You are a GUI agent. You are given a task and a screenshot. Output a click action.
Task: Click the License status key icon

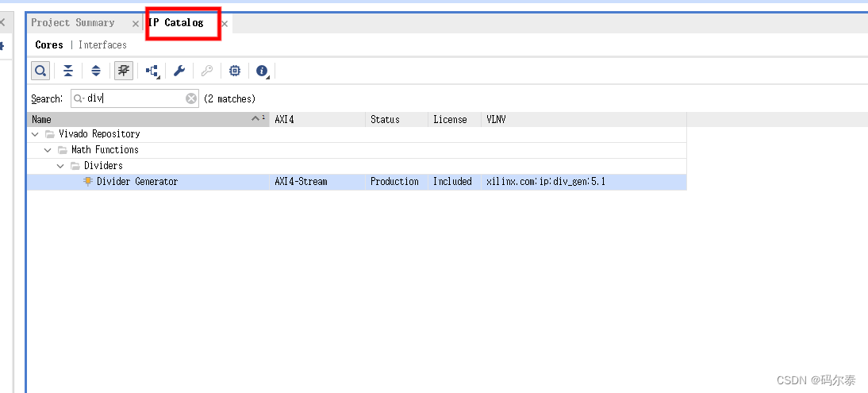(207, 71)
